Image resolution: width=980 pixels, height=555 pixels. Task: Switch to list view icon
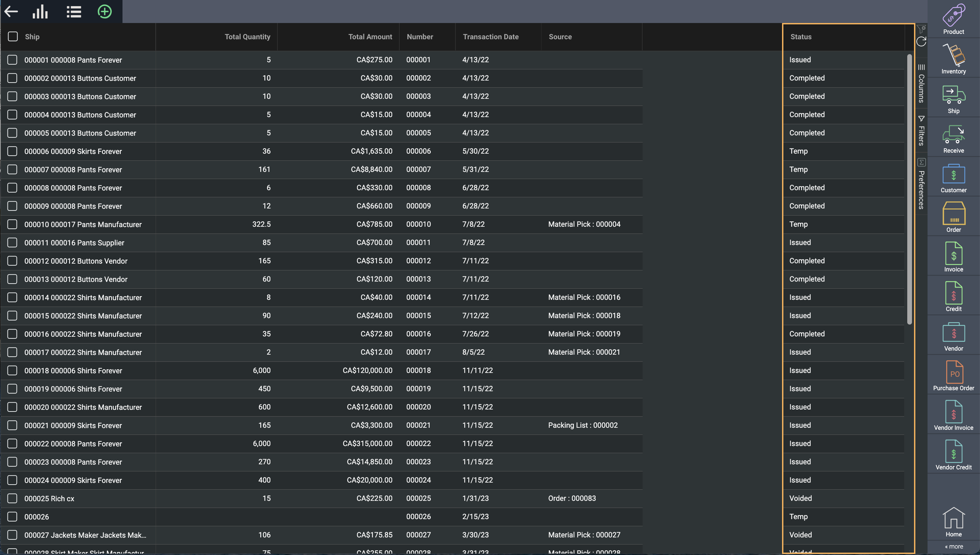tap(73, 12)
